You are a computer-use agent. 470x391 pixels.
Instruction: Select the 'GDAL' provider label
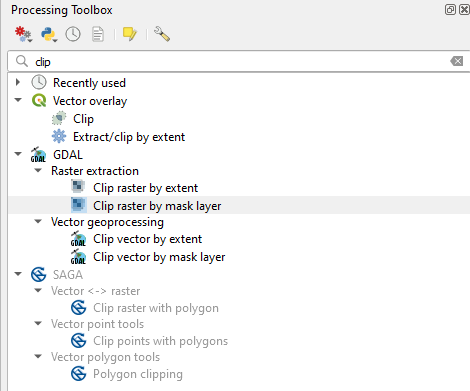point(68,155)
